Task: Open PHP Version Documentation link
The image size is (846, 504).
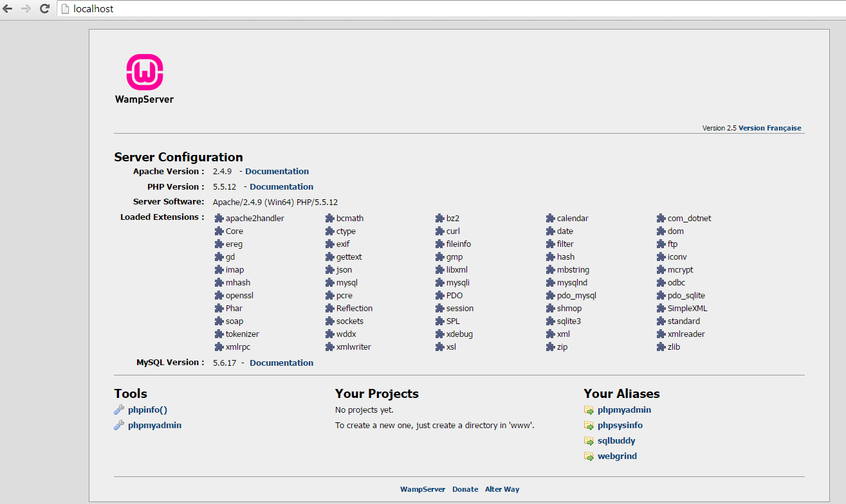Action: pos(281,187)
